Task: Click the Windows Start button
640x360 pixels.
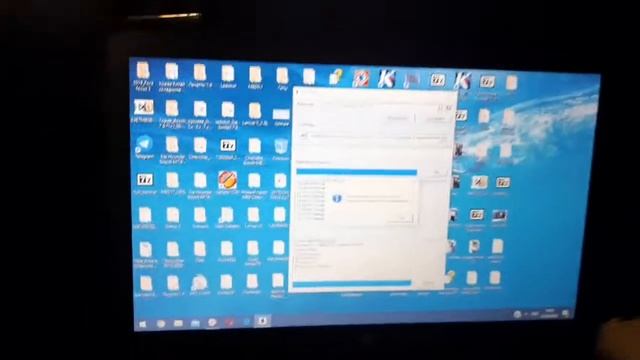Action: 142,324
